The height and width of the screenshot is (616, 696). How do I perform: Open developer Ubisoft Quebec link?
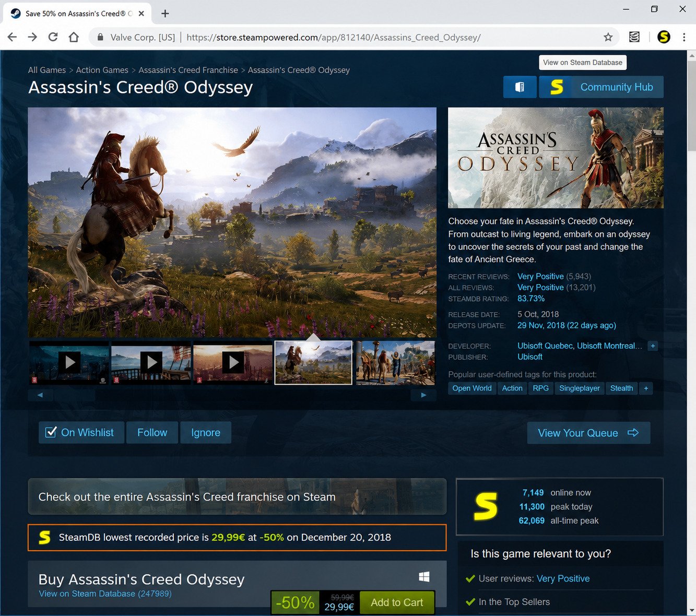point(545,346)
